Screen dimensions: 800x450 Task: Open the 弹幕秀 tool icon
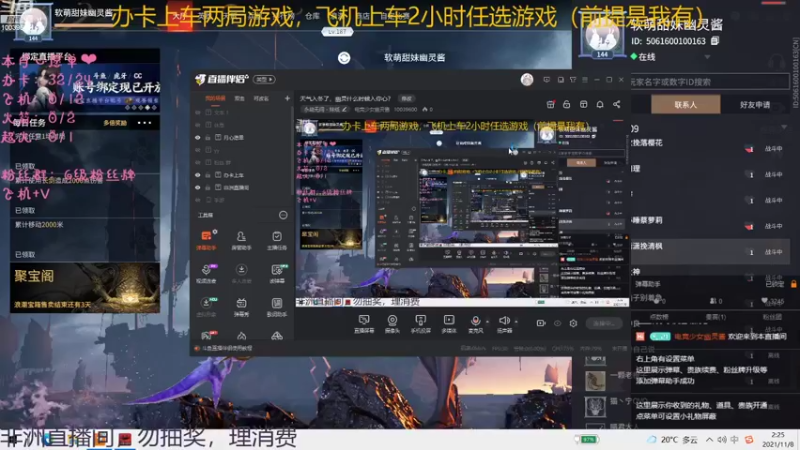(241, 307)
